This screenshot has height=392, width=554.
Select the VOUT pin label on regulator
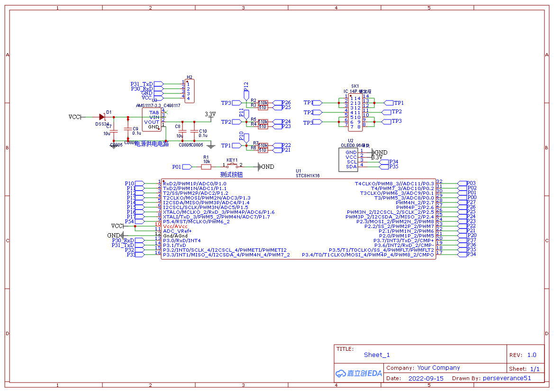[152, 122]
